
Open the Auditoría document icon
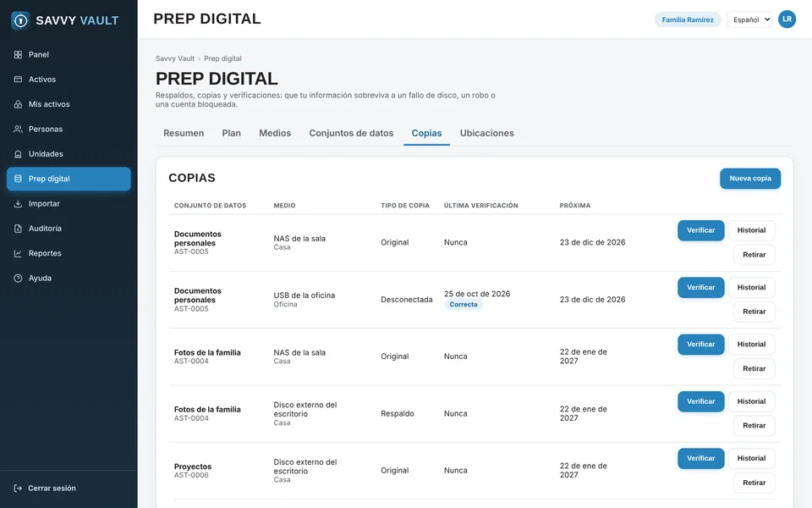(x=18, y=229)
